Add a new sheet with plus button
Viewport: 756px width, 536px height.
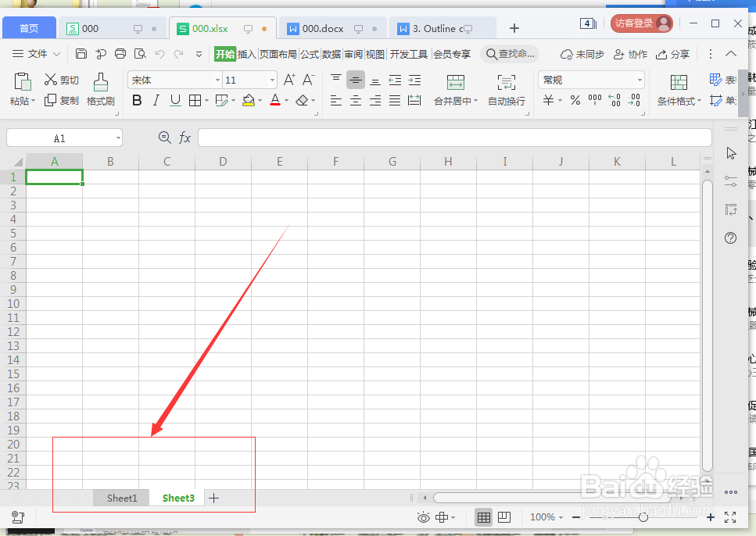214,498
